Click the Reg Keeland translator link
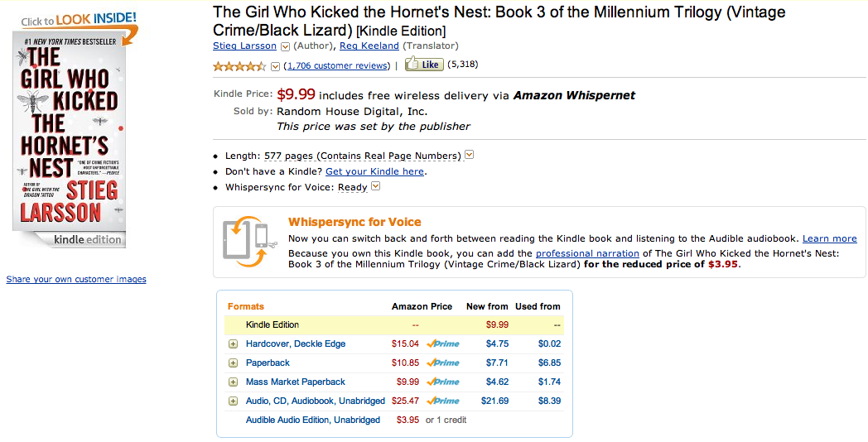This screenshot has height=442, width=868. [x=369, y=46]
